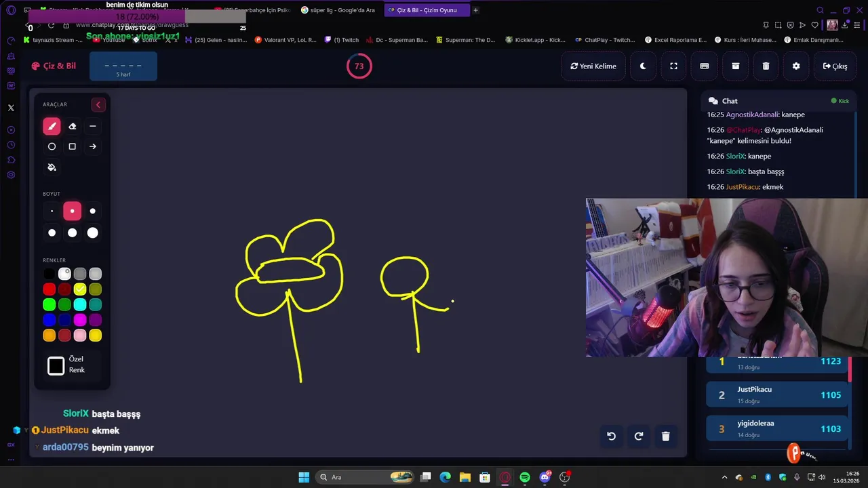Redo the last drawing stroke
This screenshot has height=488, width=868.
point(638,436)
